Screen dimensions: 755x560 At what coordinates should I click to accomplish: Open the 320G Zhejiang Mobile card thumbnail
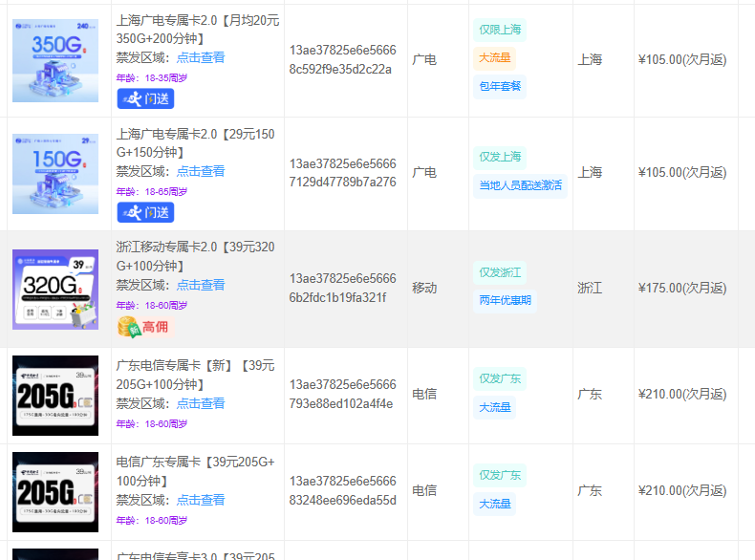(55, 290)
